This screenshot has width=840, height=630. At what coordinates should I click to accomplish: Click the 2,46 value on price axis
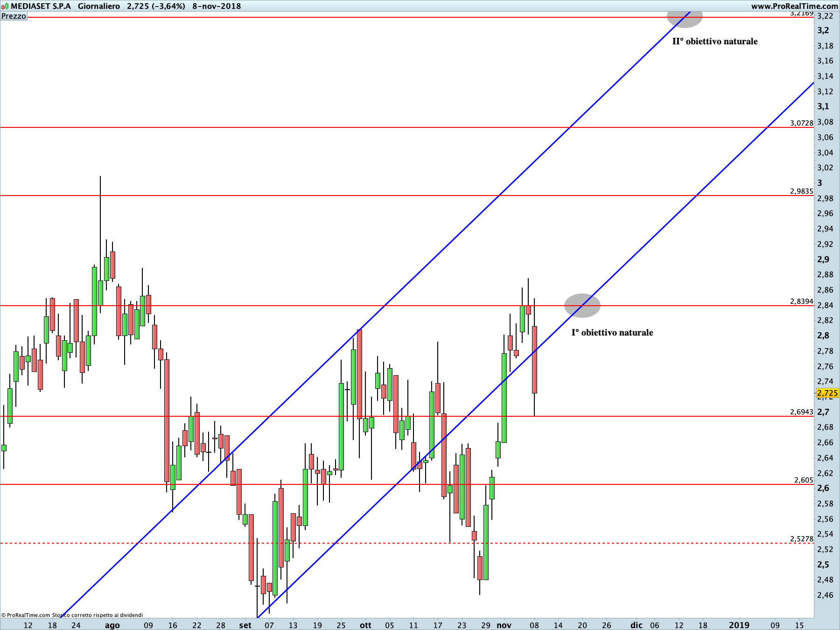825,595
